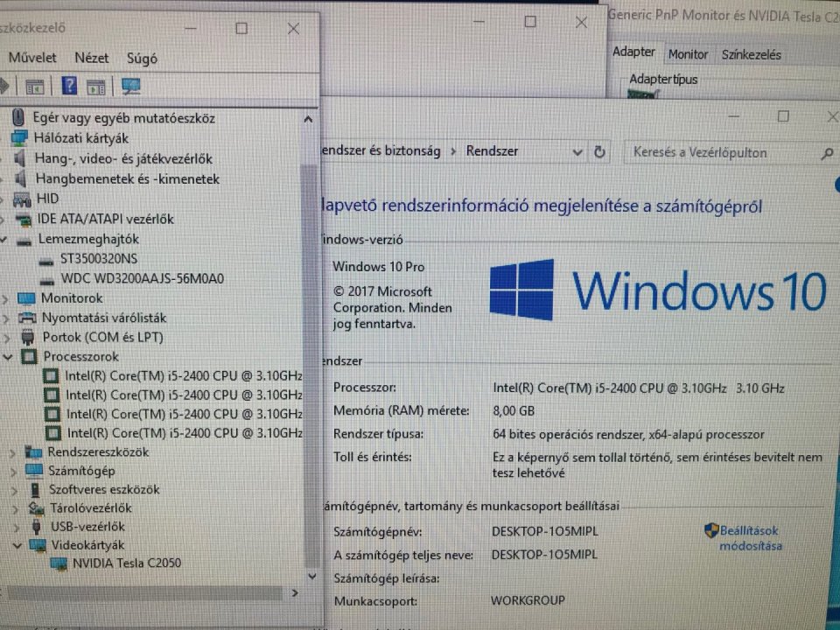This screenshot has height=630, width=840.
Task: Click the Windows 10 Pro edition text
Action: click(x=378, y=267)
